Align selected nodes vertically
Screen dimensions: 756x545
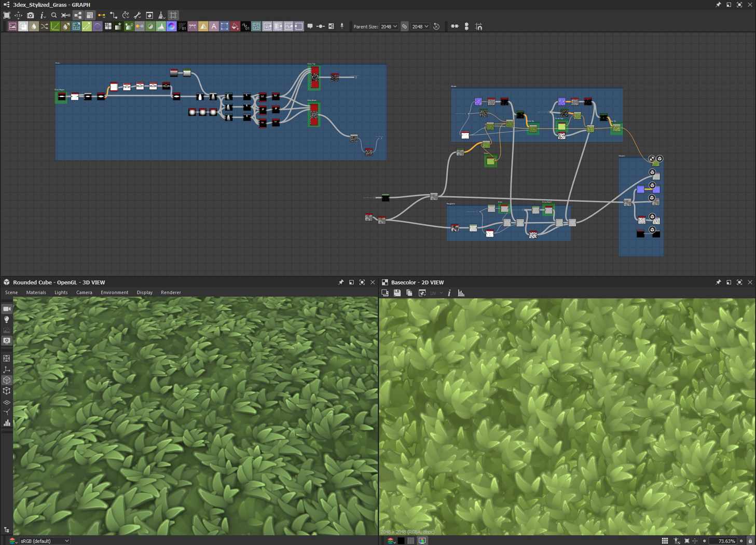click(466, 26)
